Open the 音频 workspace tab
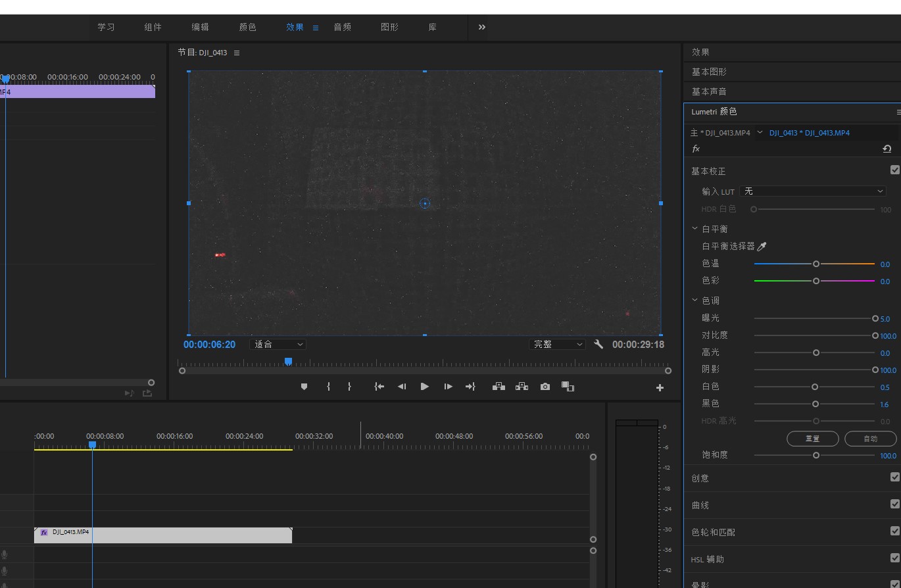901x588 pixels. click(x=342, y=27)
